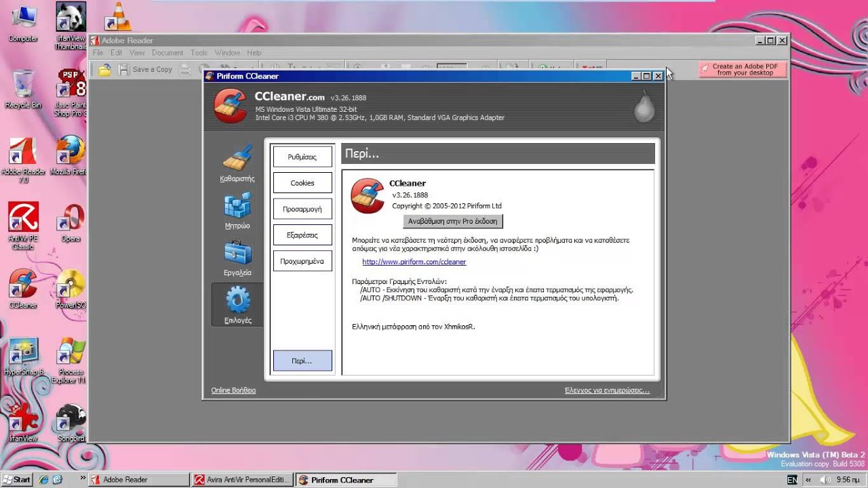Click Piriform CCleaner taskbar button
868x488 pixels.
[345, 480]
